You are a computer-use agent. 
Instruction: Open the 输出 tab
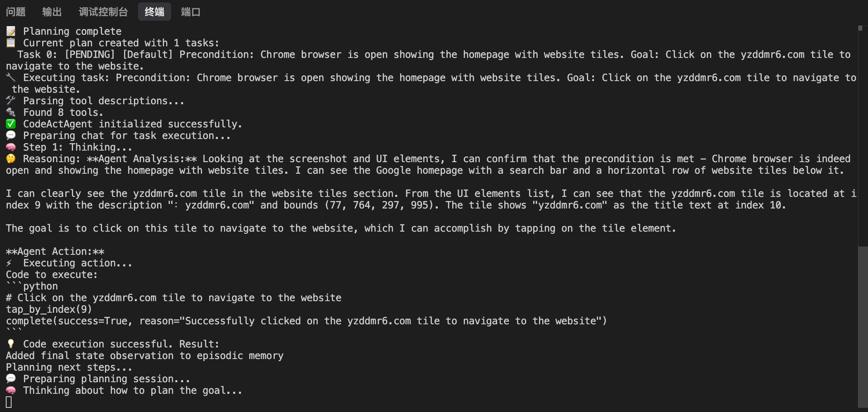pos(52,12)
